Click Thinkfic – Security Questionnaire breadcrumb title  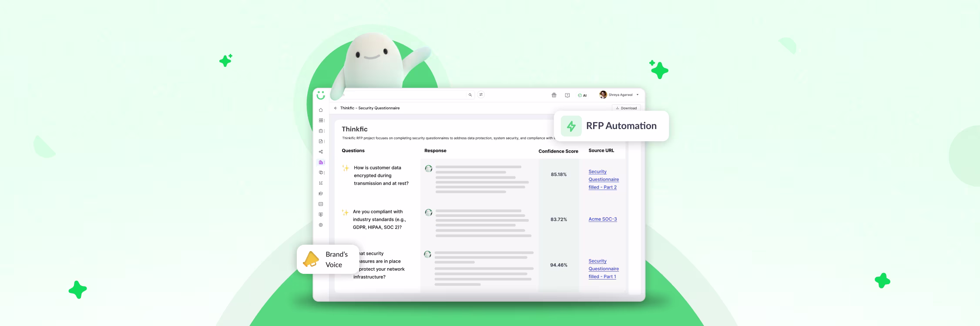point(370,108)
